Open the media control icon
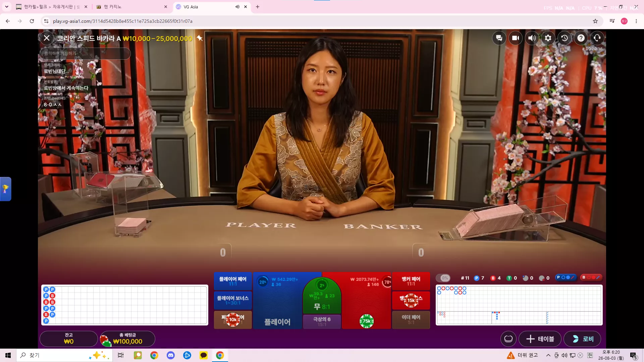This screenshot has height=362, width=644. 612,21
